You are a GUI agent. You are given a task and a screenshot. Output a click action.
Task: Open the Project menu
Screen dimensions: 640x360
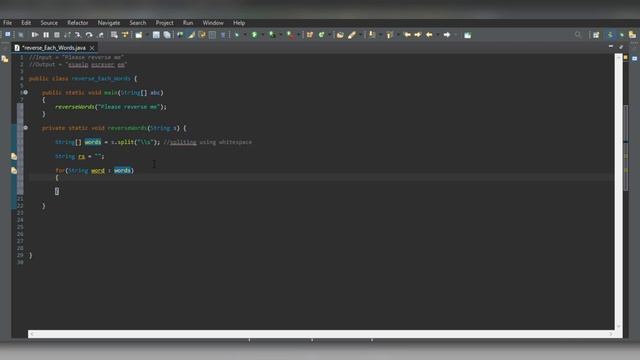pos(164,23)
